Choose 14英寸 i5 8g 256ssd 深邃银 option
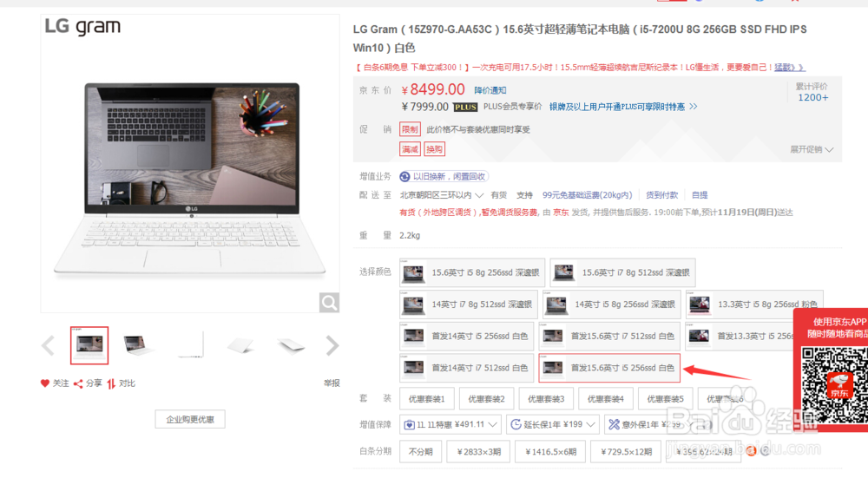The height and width of the screenshot is (478, 868). click(x=611, y=304)
